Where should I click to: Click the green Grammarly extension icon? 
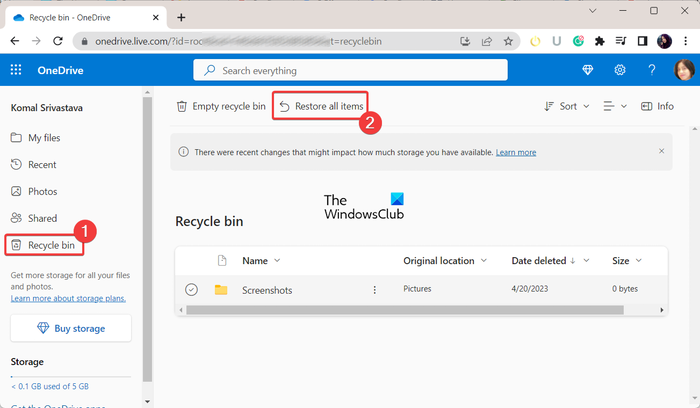point(578,41)
